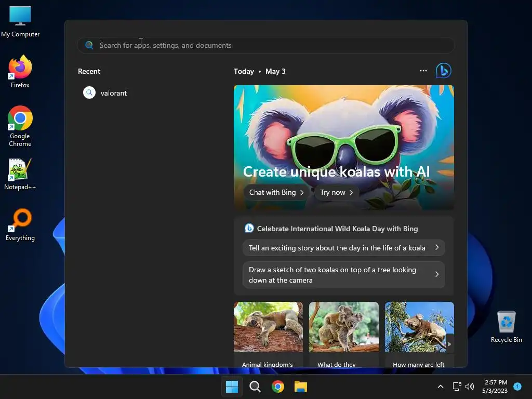The height and width of the screenshot is (399, 532).
Task: Select 'Tell an exciting story' koala prompt
Action: tap(344, 248)
